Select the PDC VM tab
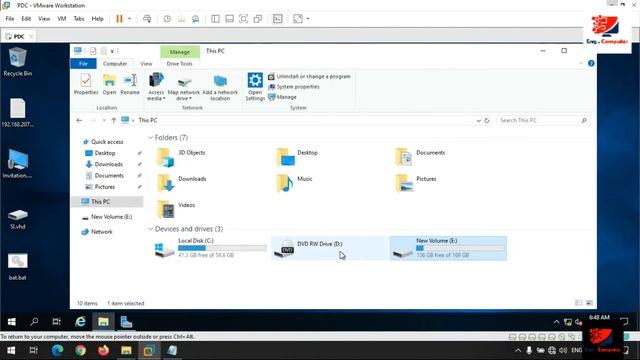Viewport: 640px width, 360px height. pyautogui.click(x=19, y=36)
